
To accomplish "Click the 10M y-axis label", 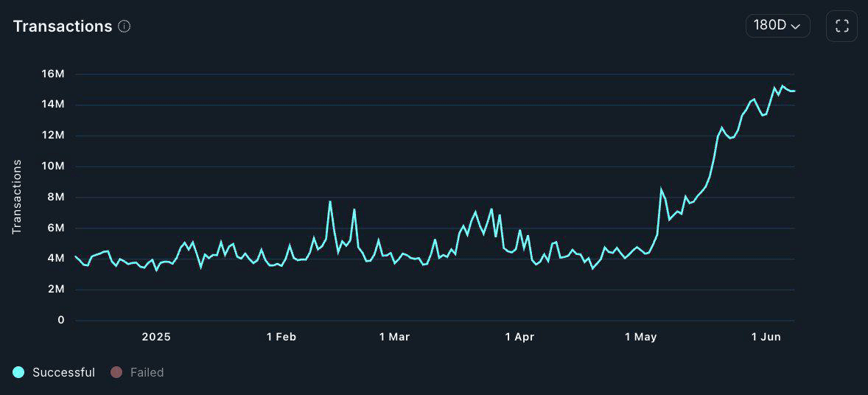I will [52, 167].
